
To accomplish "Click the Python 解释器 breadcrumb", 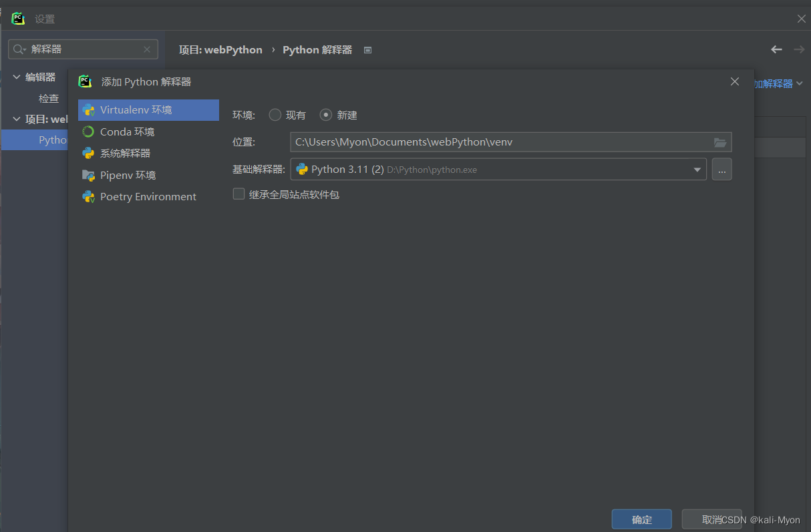I will [317, 50].
